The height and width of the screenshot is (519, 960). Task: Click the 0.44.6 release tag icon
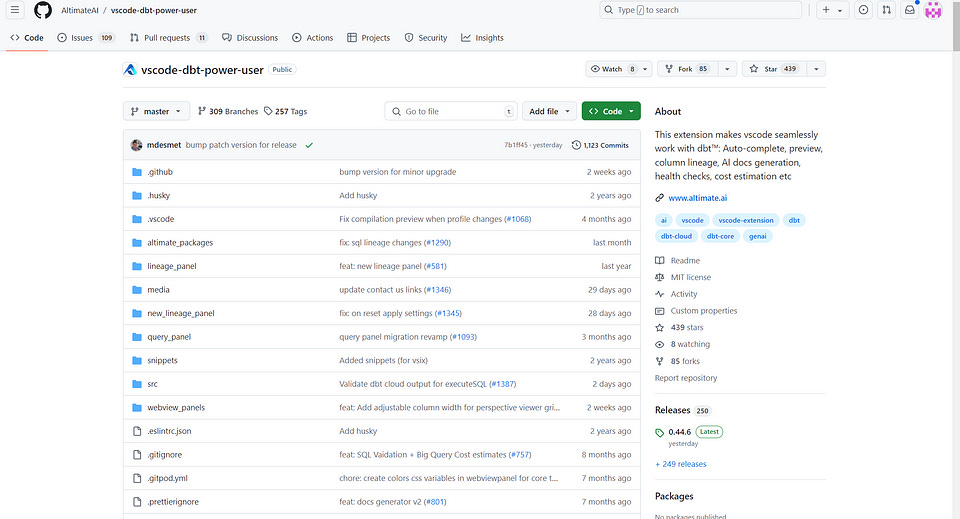pyautogui.click(x=659, y=433)
